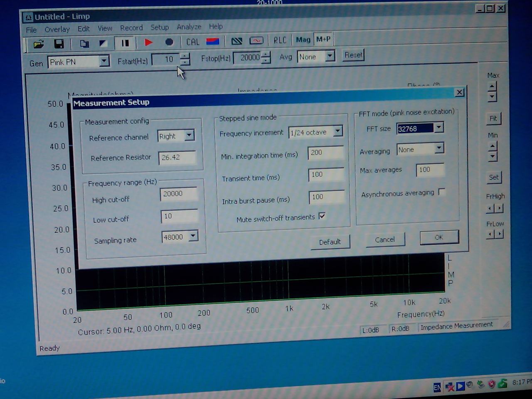Expand the Averaging dropdown in FFT mode
The width and height of the screenshot is (532, 399).
pos(439,148)
